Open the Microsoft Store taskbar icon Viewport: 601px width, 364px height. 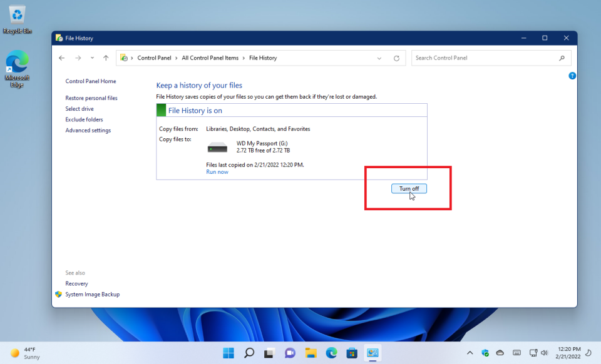click(x=352, y=352)
